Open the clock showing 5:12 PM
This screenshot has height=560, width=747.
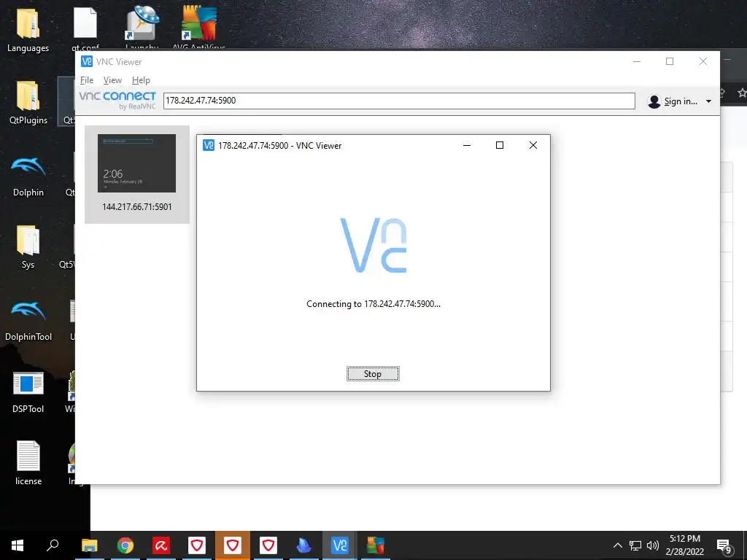(684, 545)
